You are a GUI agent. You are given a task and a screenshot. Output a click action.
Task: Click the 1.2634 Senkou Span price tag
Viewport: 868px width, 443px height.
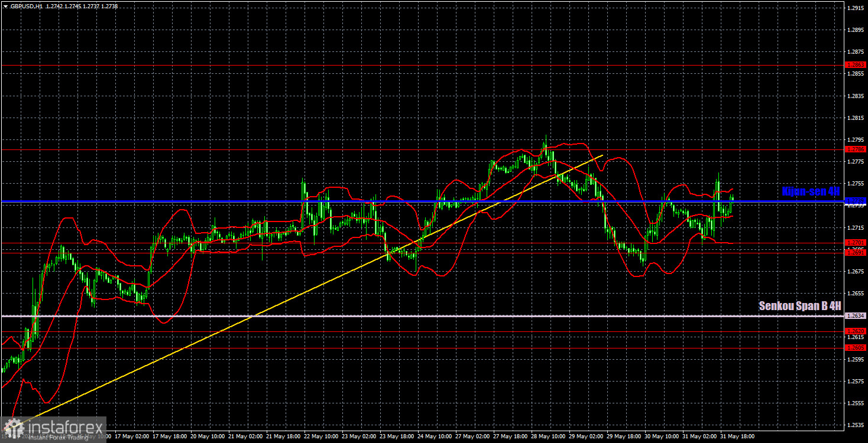pos(856,316)
